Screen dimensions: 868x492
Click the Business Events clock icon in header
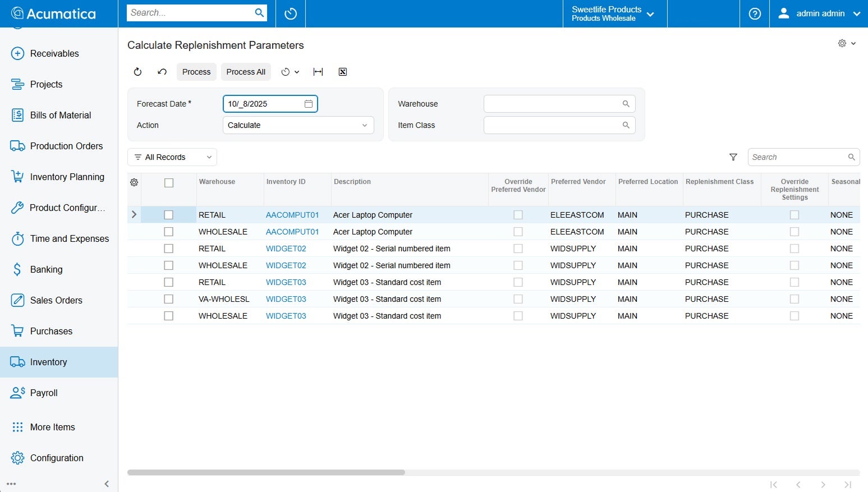point(290,12)
